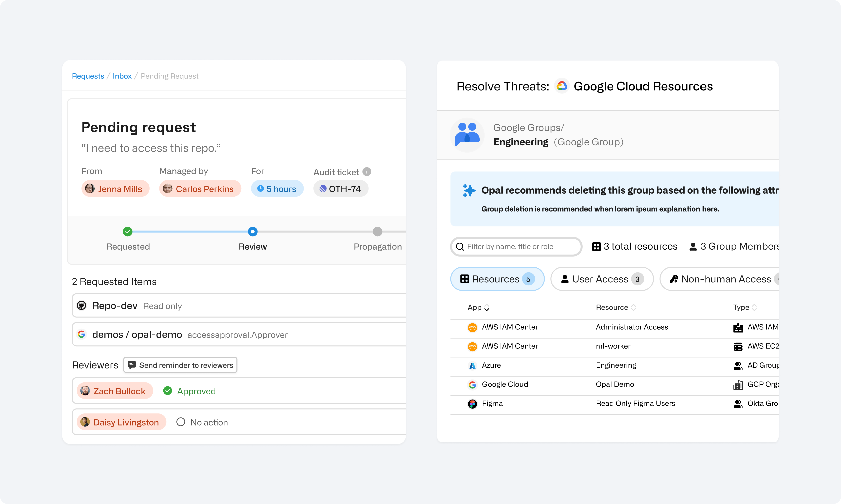The width and height of the screenshot is (841, 504).
Task: Click the Google Groups Engineering group icon
Action: (x=467, y=135)
